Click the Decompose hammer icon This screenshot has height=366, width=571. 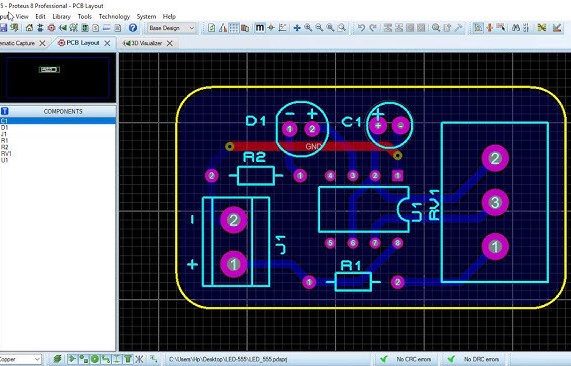click(x=458, y=28)
